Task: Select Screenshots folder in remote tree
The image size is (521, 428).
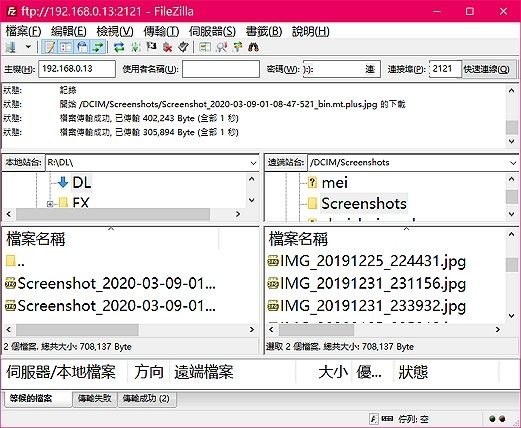Action: click(364, 203)
